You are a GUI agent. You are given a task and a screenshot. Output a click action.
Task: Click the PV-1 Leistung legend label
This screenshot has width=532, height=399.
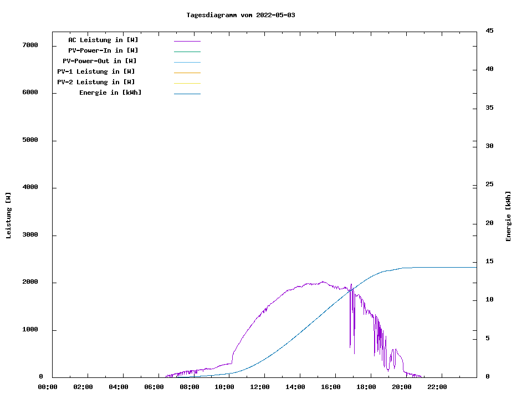(x=96, y=71)
